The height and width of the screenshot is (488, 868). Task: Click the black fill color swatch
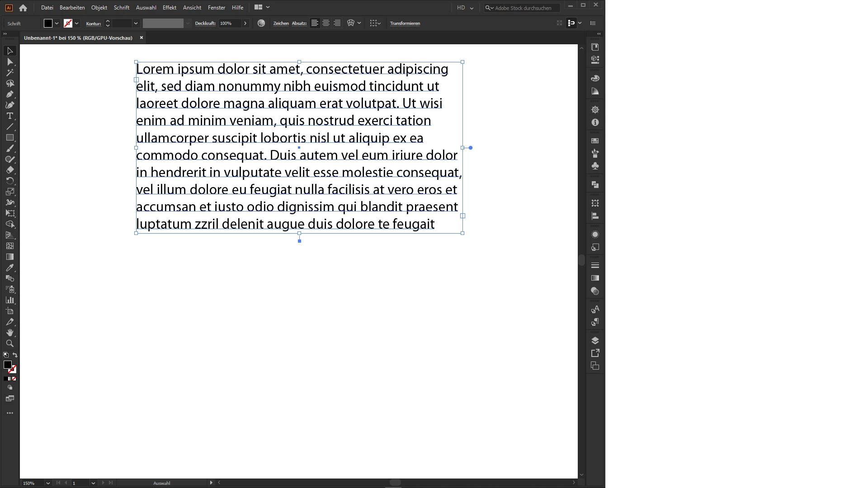tap(48, 23)
